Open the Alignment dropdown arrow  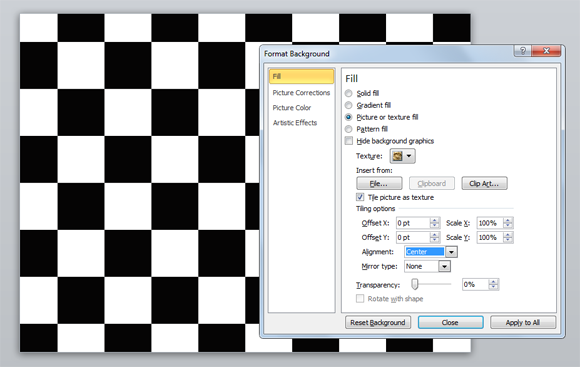pos(451,252)
